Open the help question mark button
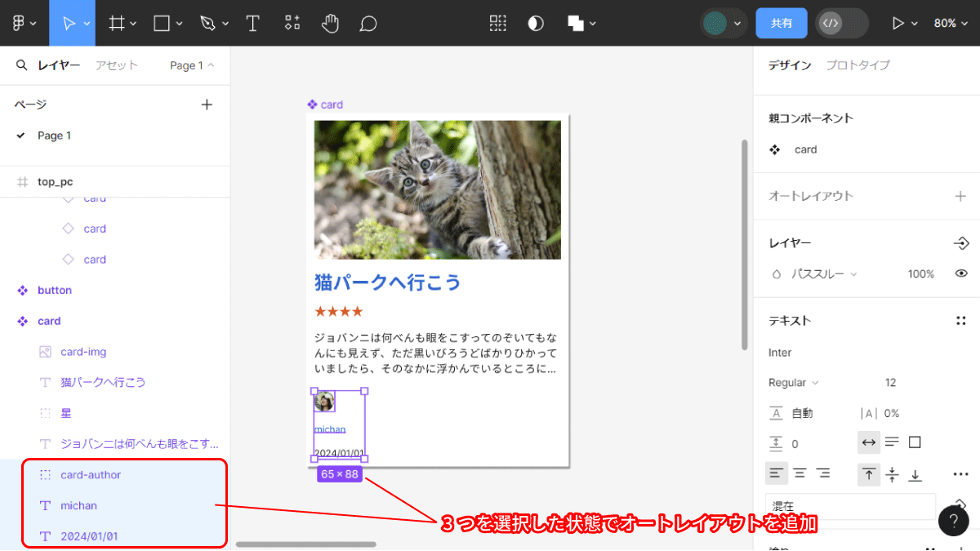This screenshot has width=980, height=551. 954,521
